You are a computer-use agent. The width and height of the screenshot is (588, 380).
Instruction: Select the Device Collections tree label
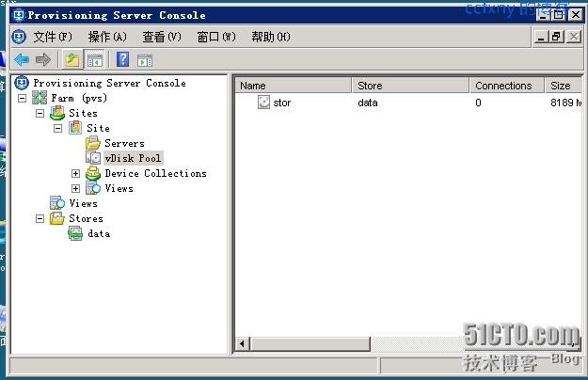point(155,173)
